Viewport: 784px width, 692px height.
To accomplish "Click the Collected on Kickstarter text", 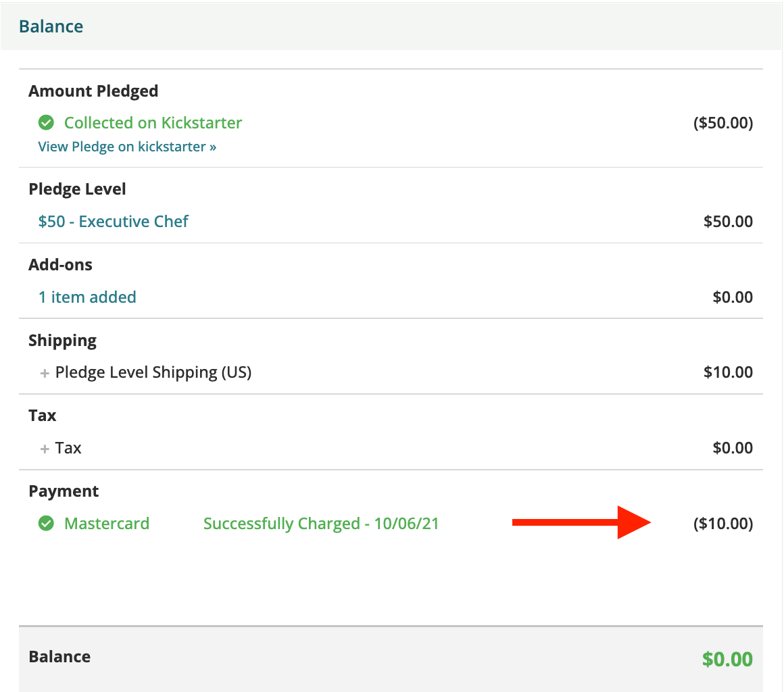I will [153, 123].
